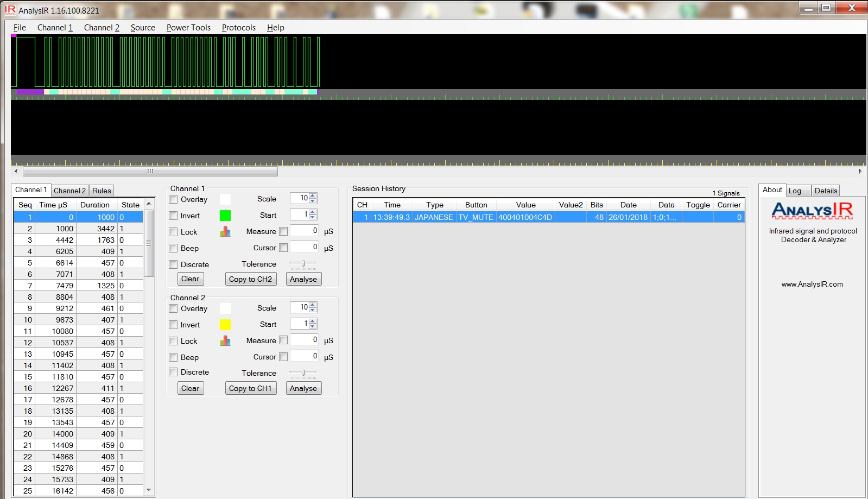Click the waveform horizontal scrollbar thumb
868x499 pixels.
pyautogui.click(x=150, y=171)
